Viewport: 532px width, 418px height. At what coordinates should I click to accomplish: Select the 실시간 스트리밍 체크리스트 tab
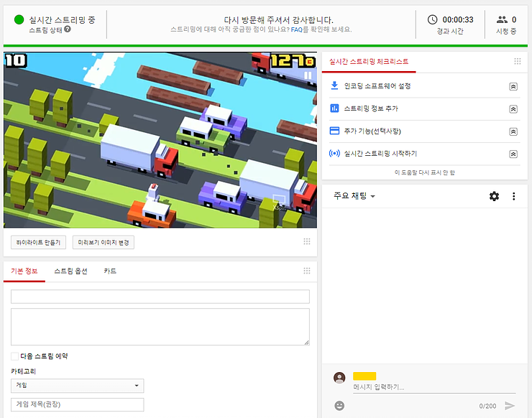point(369,62)
